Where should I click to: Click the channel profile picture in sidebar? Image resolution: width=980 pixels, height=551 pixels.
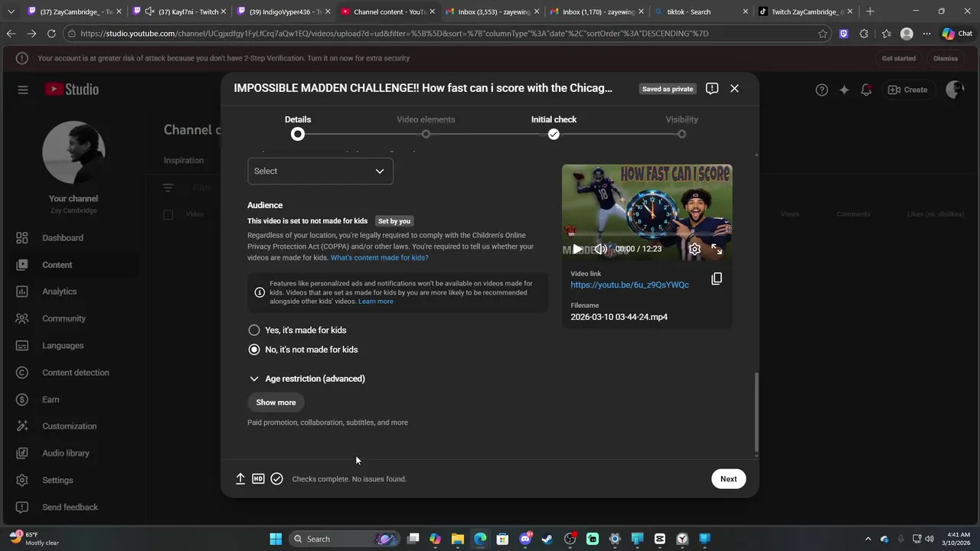pyautogui.click(x=73, y=152)
